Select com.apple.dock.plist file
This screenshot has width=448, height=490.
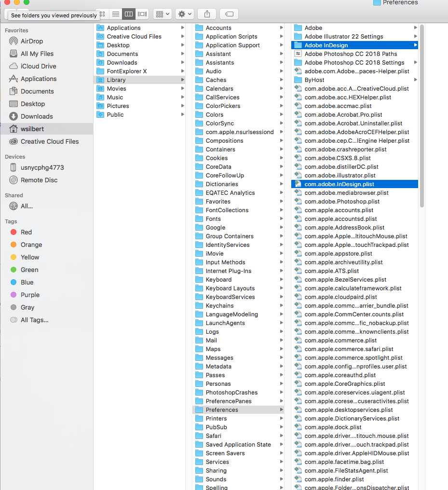coord(354,427)
